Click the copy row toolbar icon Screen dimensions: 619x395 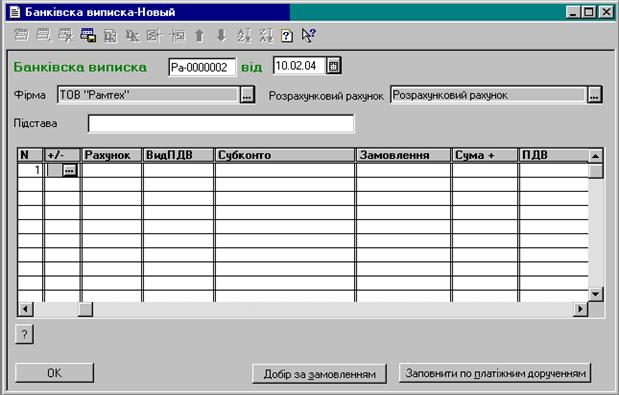click(x=43, y=36)
